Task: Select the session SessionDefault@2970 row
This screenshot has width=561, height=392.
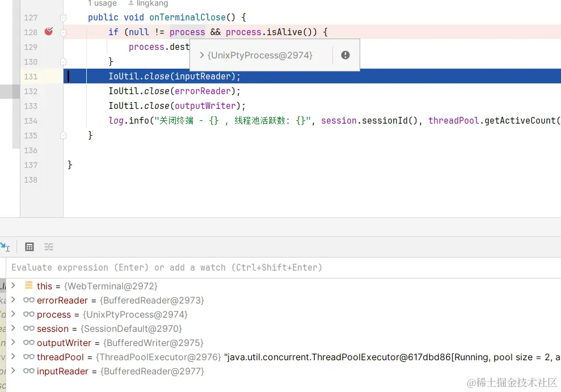Action: click(284, 328)
